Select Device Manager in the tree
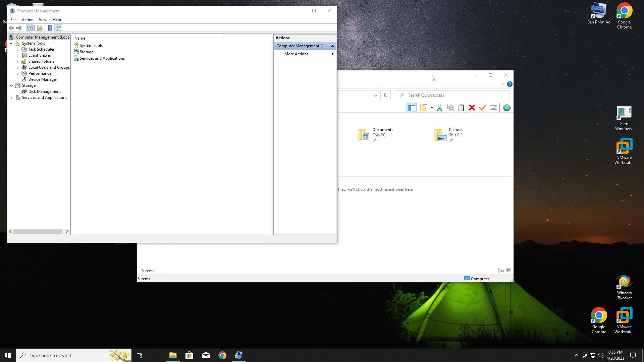644x362 pixels. point(43,79)
